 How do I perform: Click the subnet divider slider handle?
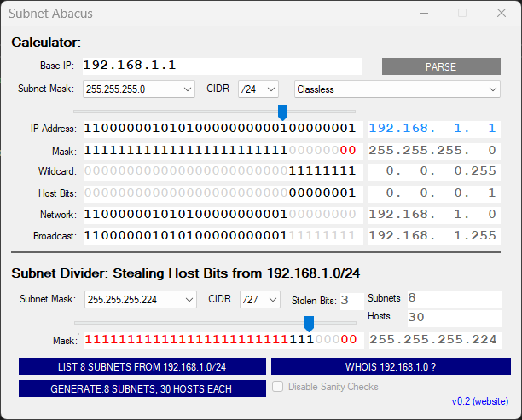(309, 323)
